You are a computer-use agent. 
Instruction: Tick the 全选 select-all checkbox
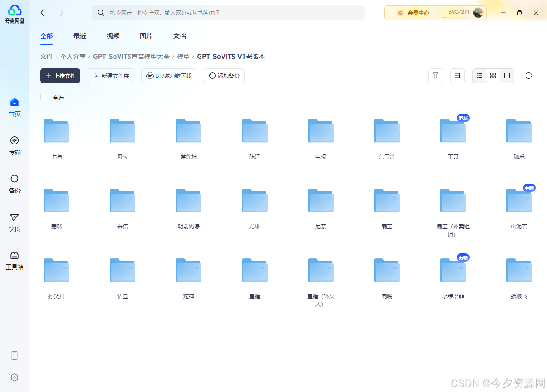(x=43, y=97)
